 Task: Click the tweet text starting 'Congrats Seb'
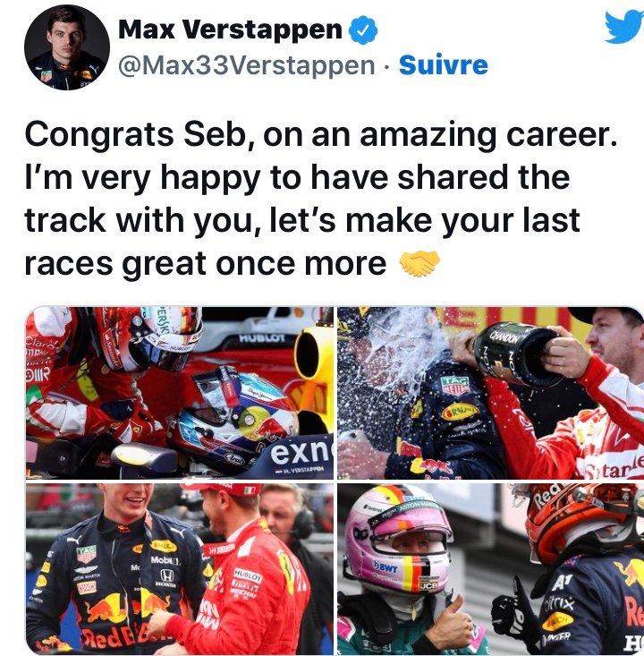click(x=321, y=199)
